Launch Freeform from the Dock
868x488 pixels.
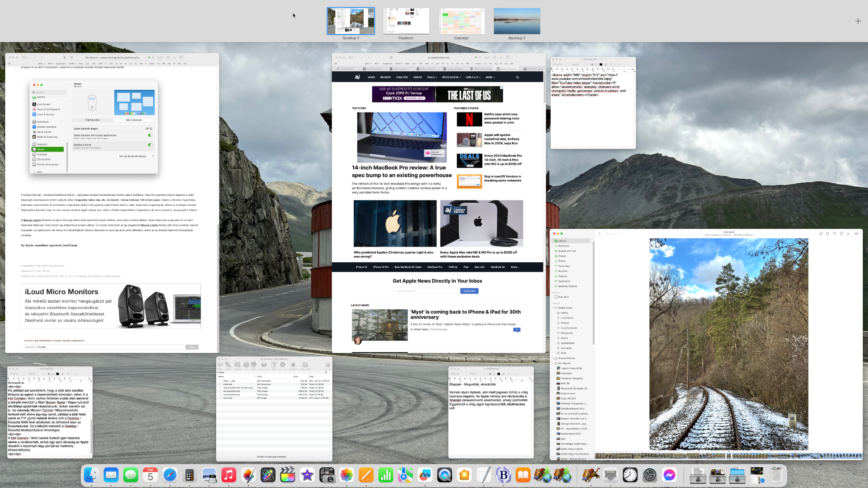[425, 475]
